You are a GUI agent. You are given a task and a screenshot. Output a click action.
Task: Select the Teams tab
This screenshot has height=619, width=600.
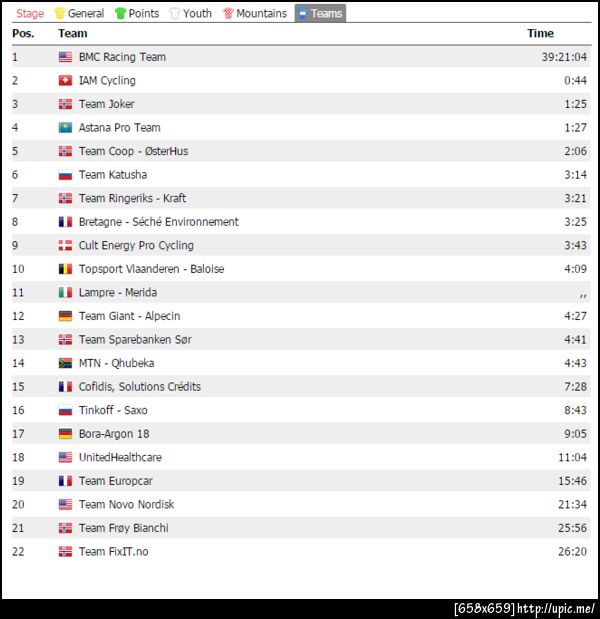click(320, 13)
